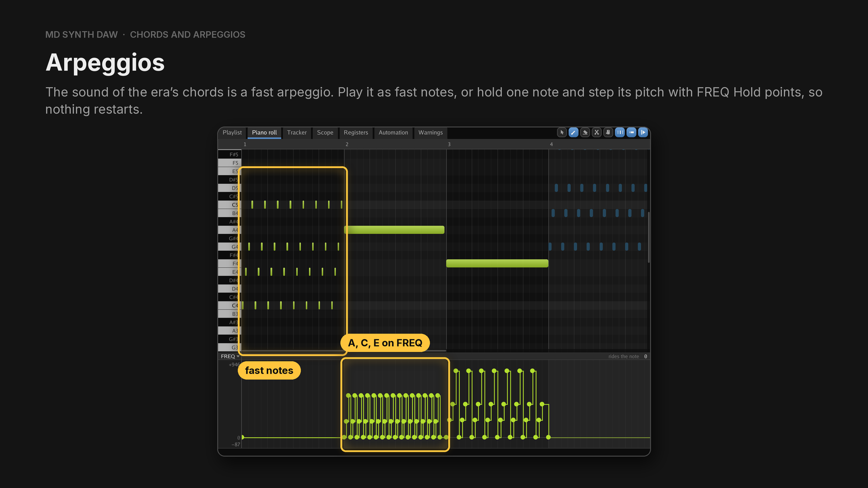Select the pencil draw tool
The image size is (868, 488).
coord(573,132)
